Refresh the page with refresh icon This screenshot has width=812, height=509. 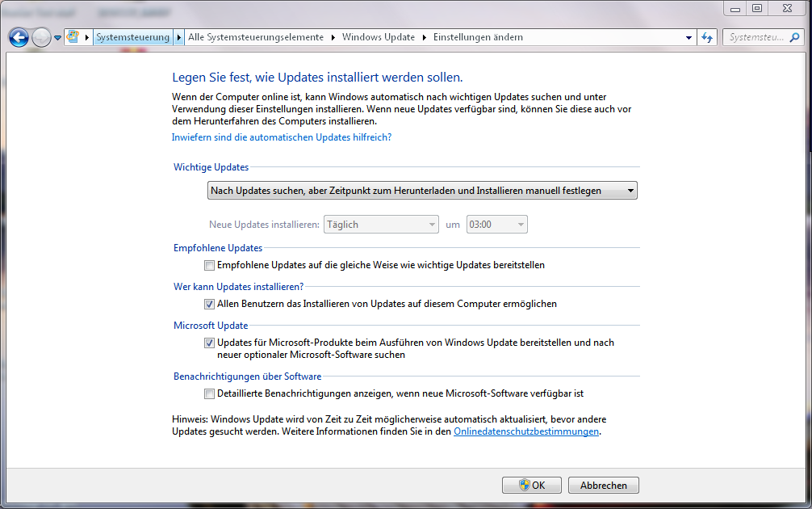(707, 37)
